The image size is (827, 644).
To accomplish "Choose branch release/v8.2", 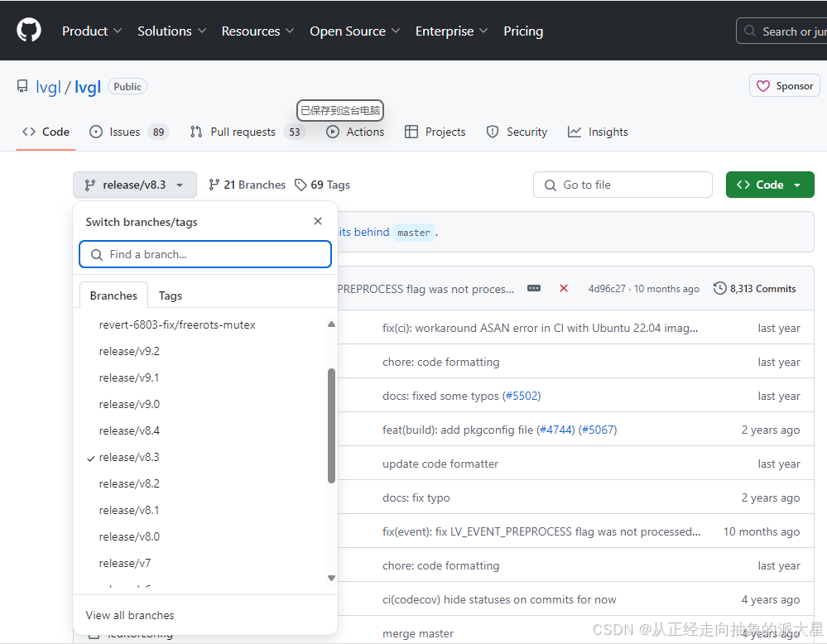I will (129, 483).
